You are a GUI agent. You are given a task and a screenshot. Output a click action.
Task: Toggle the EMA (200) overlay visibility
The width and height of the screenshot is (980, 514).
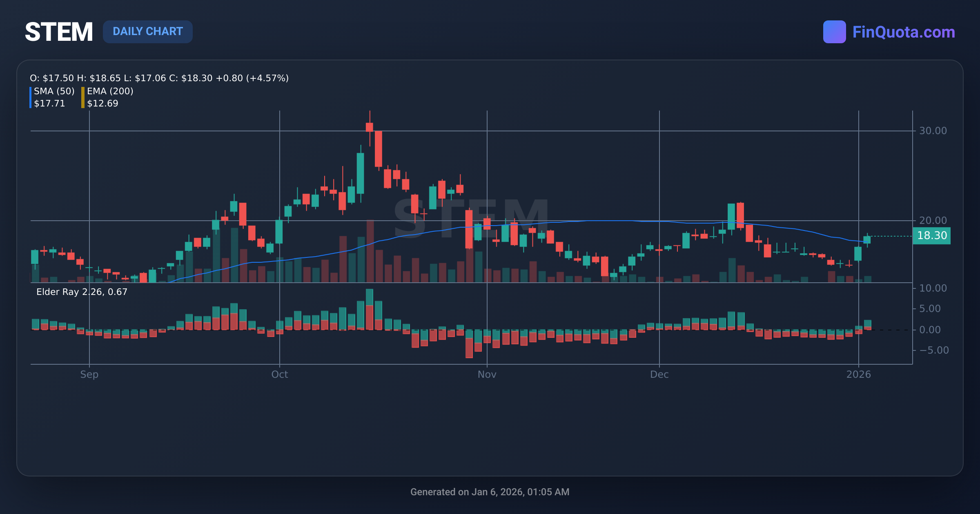click(x=110, y=91)
